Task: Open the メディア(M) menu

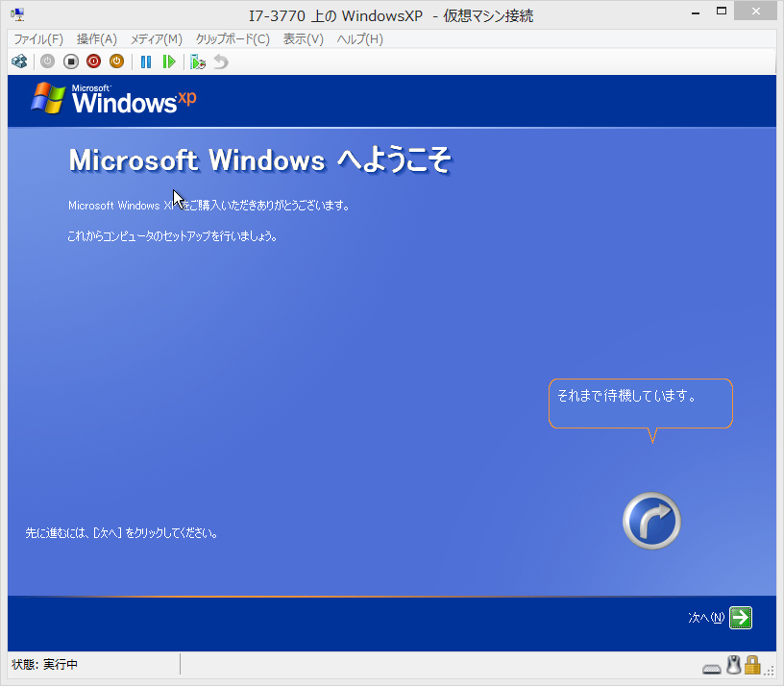Action: coord(156,39)
